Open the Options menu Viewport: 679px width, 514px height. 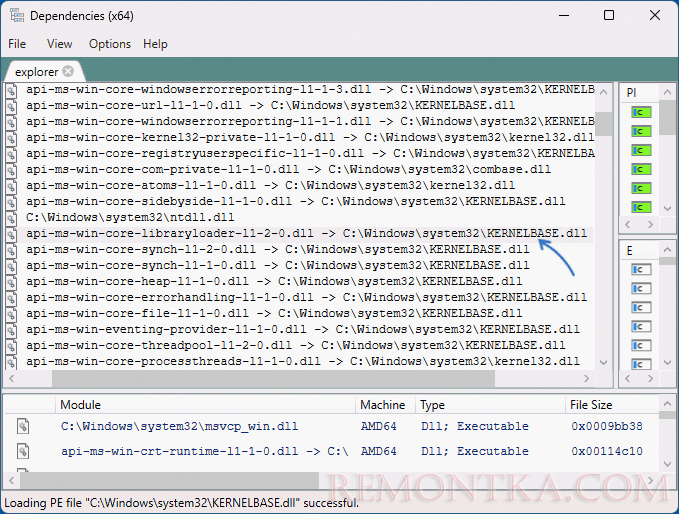110,44
